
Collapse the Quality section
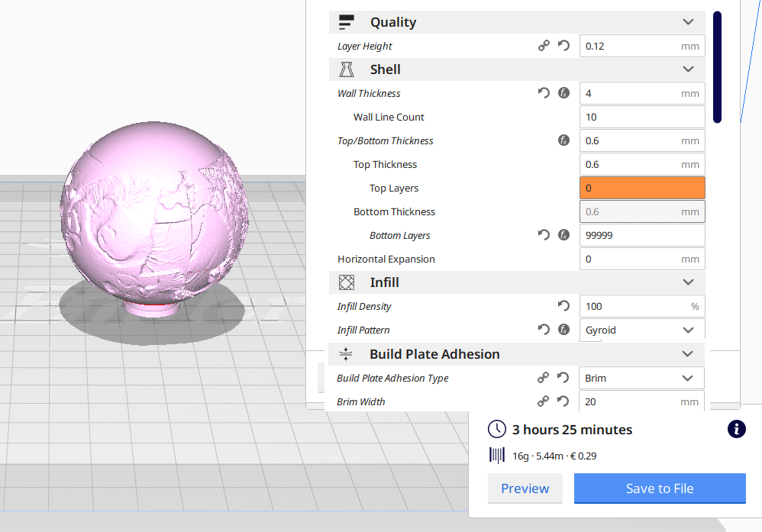click(688, 22)
